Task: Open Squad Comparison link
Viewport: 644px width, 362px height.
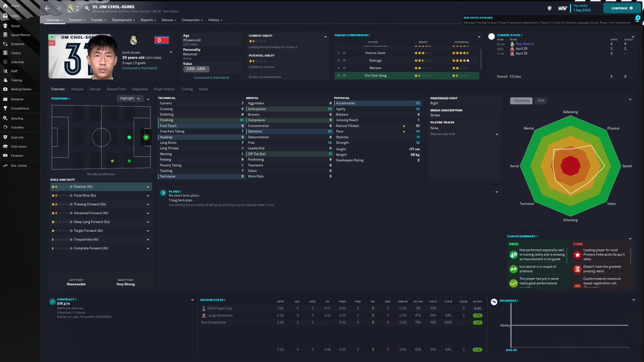Action: [352, 35]
